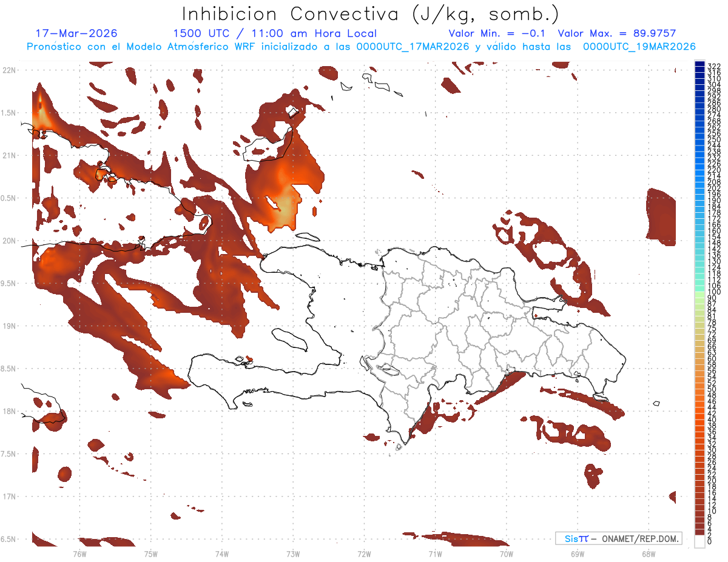Click the '280' colorbar value label

(714, 109)
